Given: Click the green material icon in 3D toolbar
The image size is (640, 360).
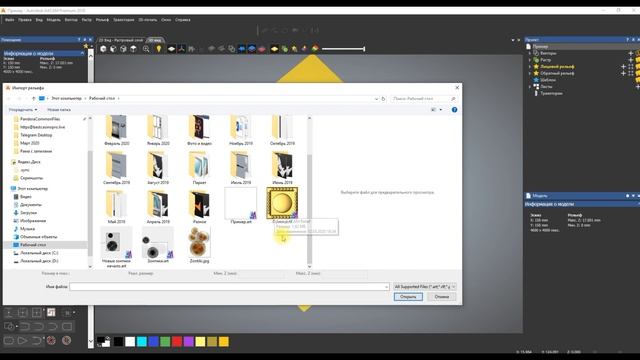Looking at the screenshot, I should (284, 49).
